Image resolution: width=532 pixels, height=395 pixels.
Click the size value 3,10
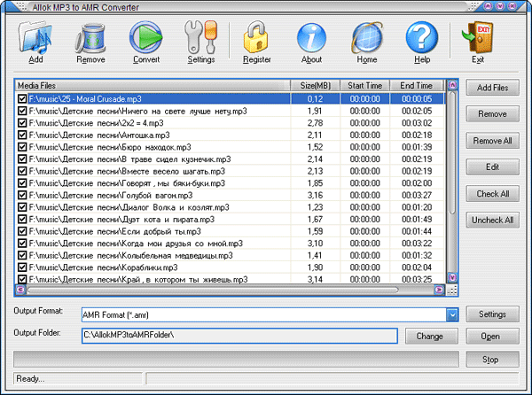[x=315, y=244]
